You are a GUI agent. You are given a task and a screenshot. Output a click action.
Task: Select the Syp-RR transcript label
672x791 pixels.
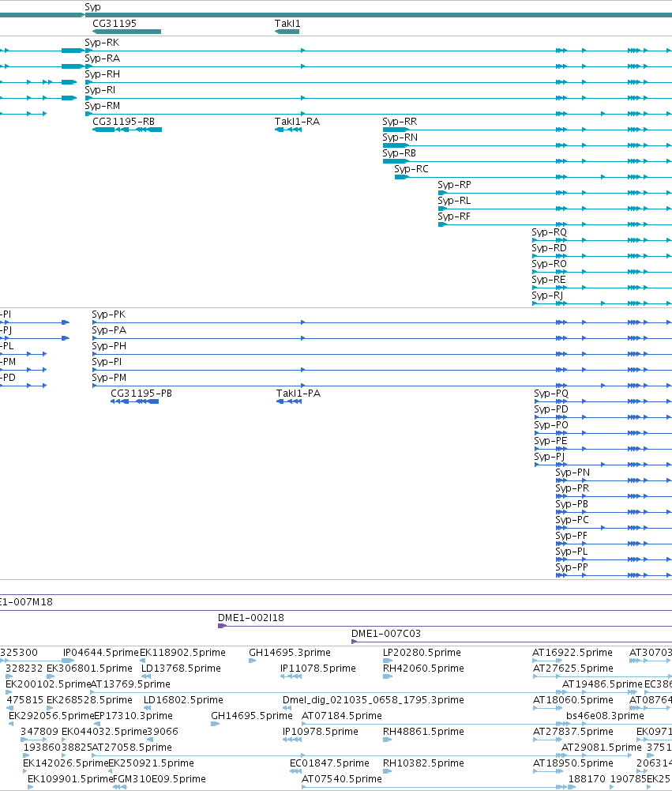pyautogui.click(x=400, y=122)
